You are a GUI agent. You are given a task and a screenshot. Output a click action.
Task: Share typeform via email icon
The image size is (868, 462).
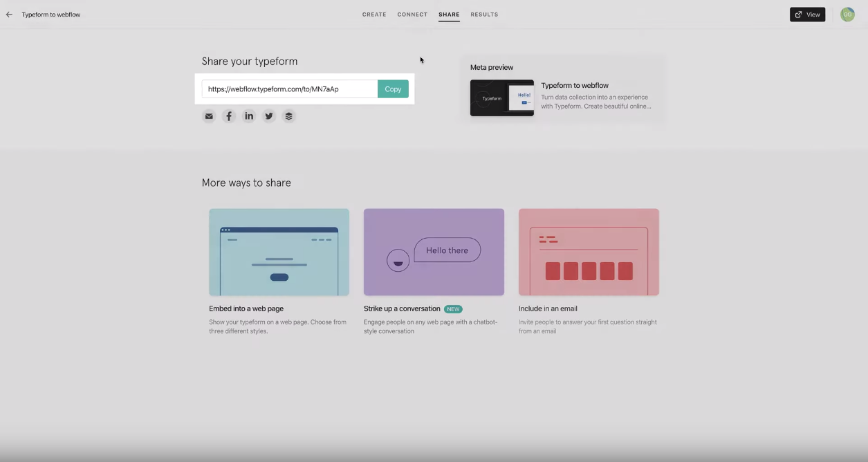(209, 116)
